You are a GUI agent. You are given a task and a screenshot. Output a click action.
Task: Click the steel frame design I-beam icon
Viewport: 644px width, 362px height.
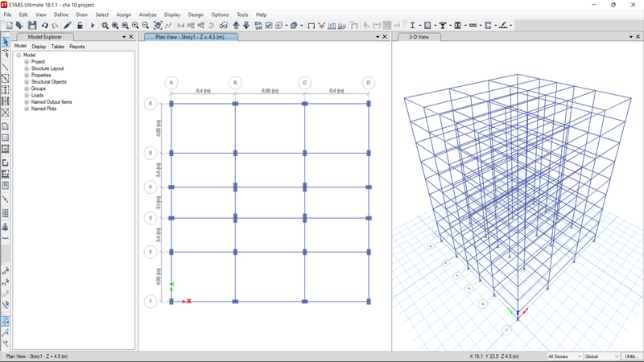click(x=412, y=26)
